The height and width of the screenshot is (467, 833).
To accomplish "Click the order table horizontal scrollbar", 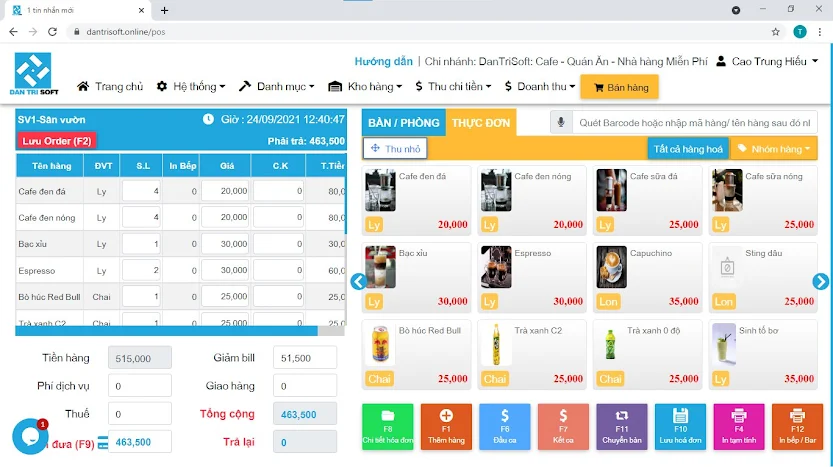I will [167, 331].
